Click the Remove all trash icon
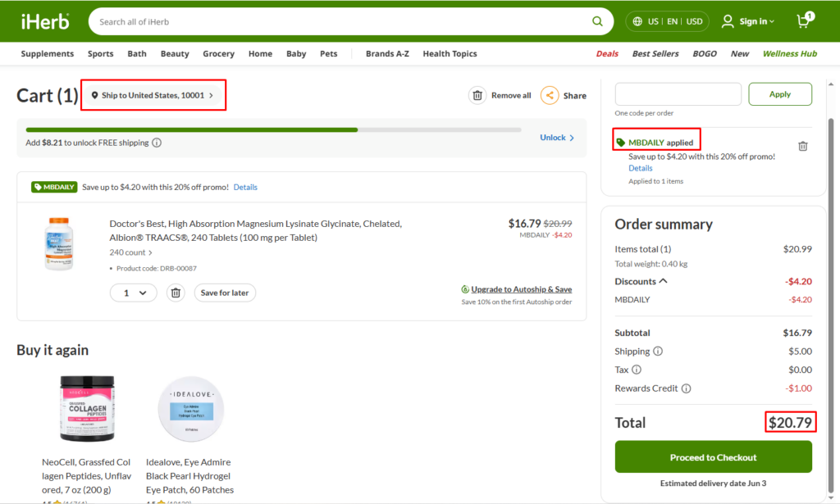The width and height of the screenshot is (840, 504). [477, 95]
